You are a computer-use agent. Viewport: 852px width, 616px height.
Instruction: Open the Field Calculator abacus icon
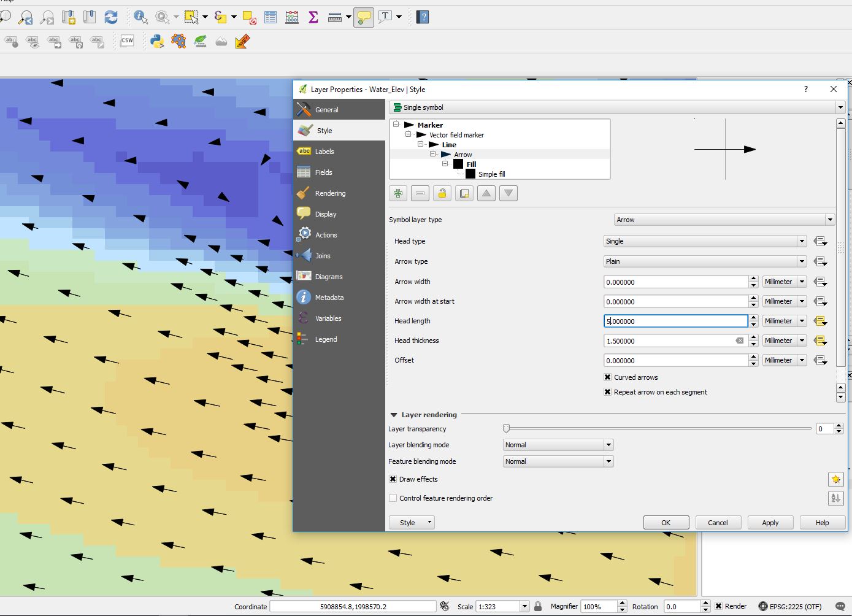292,17
